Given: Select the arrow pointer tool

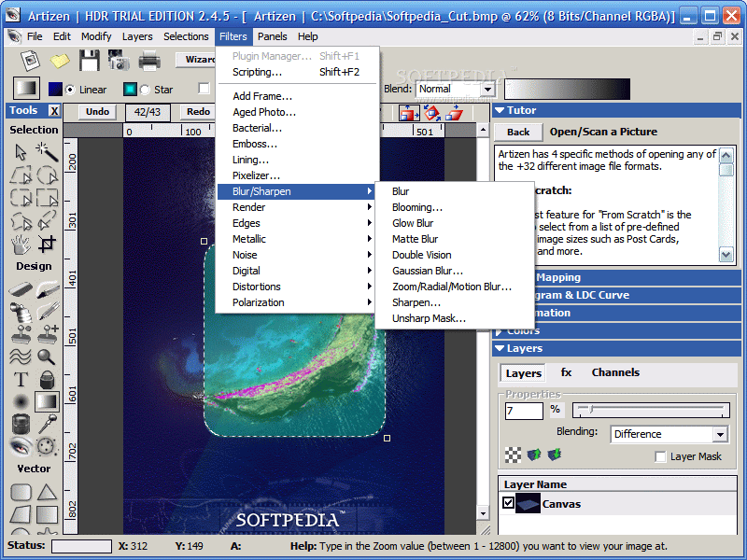Looking at the screenshot, I should click(21, 152).
